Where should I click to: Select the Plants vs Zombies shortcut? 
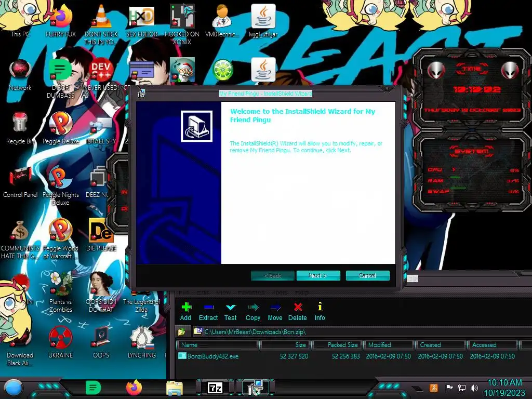pyautogui.click(x=61, y=292)
